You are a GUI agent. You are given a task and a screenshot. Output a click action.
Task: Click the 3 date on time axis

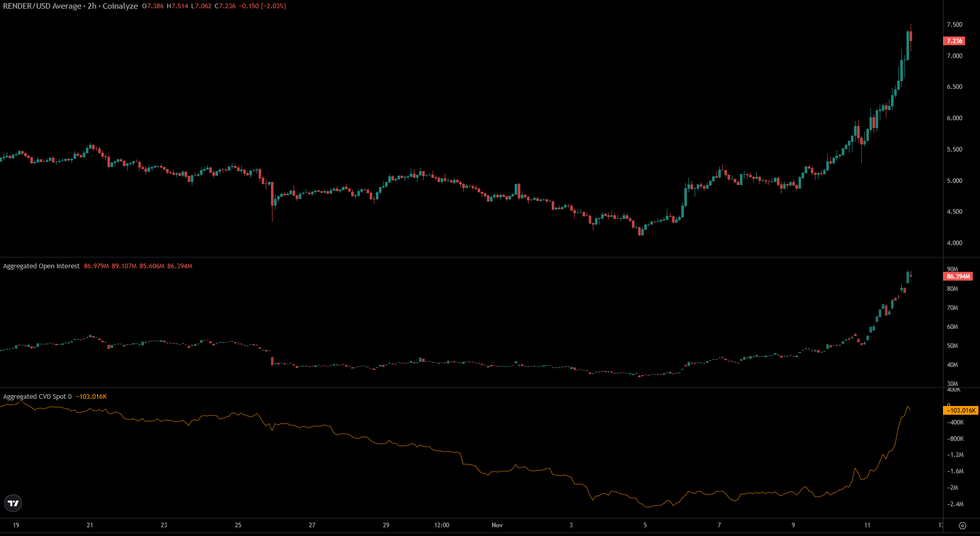click(x=571, y=525)
